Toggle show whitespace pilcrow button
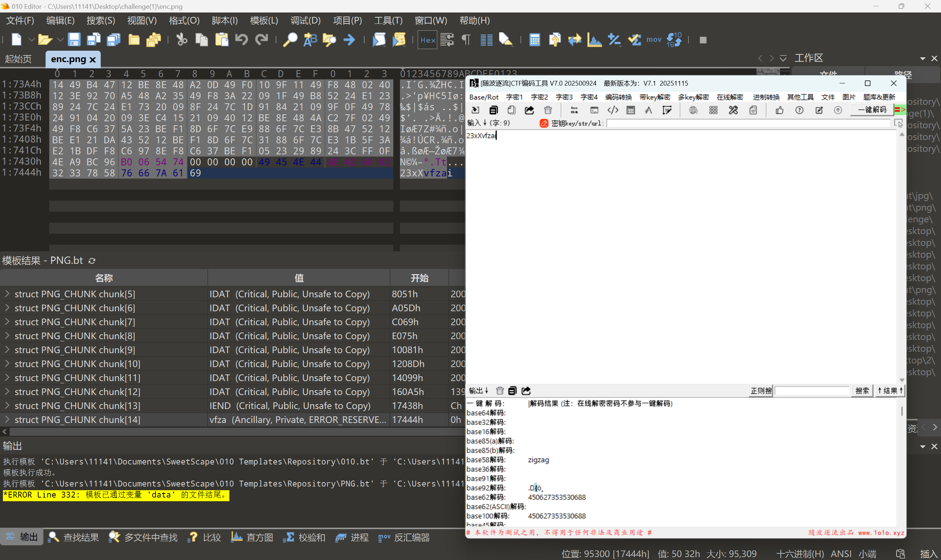 pyautogui.click(x=466, y=40)
